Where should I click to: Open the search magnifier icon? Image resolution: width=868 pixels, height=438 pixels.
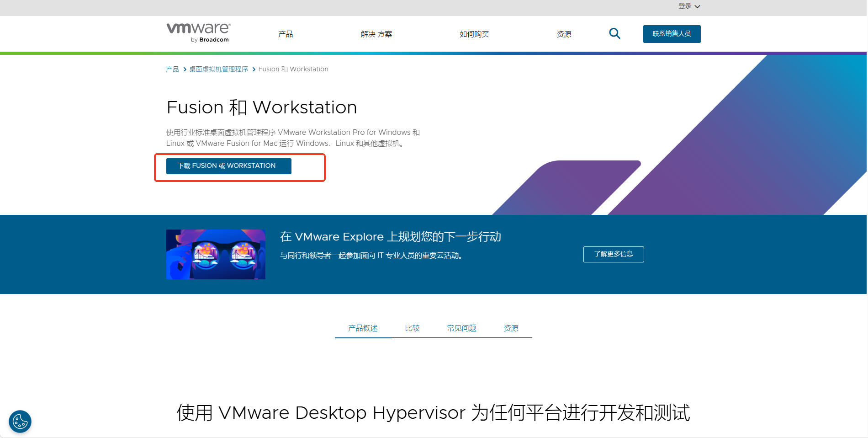click(614, 33)
